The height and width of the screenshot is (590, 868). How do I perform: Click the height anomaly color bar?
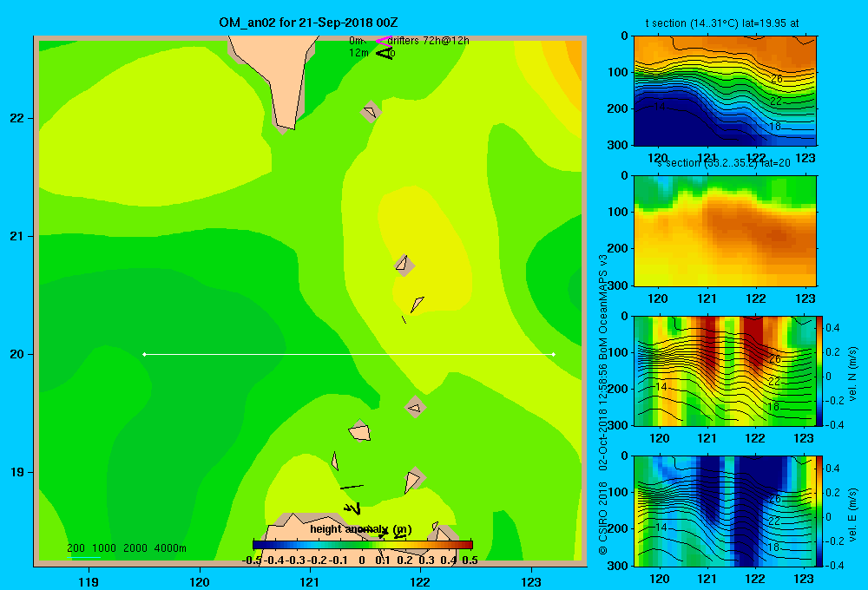coord(363,545)
